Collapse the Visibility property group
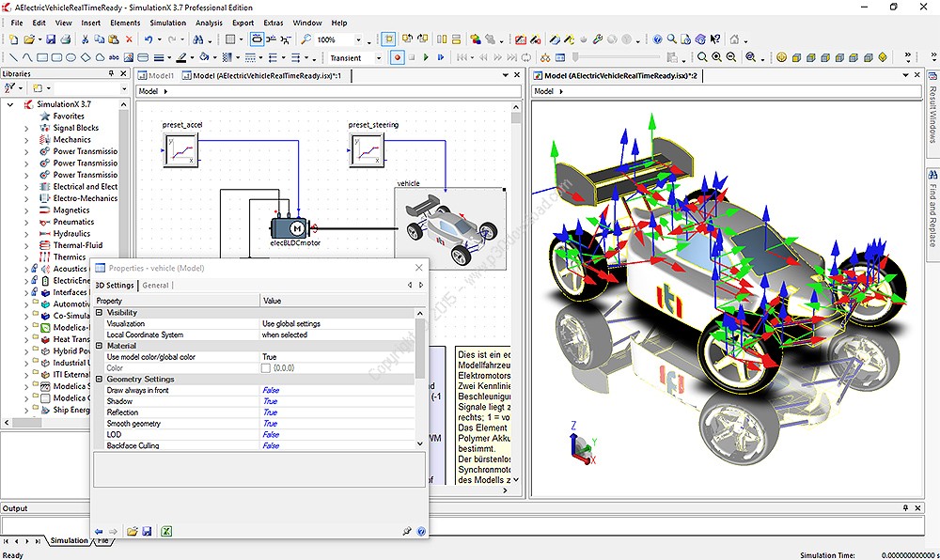The width and height of the screenshot is (940, 560). tap(100, 313)
